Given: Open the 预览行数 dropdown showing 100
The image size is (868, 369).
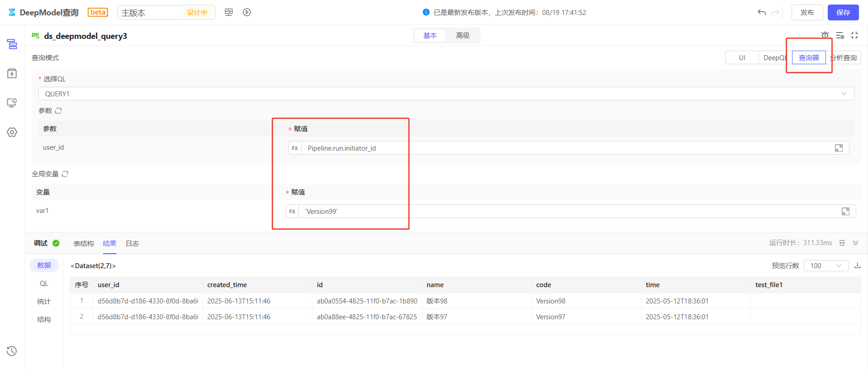Looking at the screenshot, I should [x=826, y=265].
